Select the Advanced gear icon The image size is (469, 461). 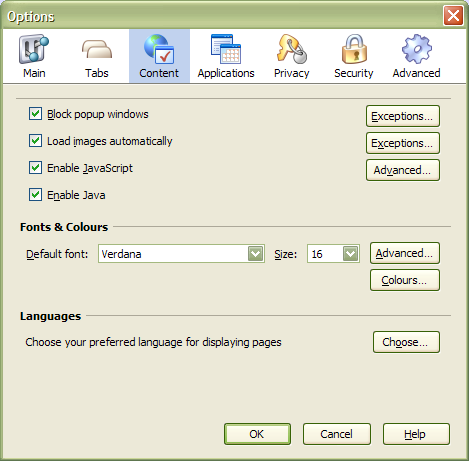[x=417, y=49]
